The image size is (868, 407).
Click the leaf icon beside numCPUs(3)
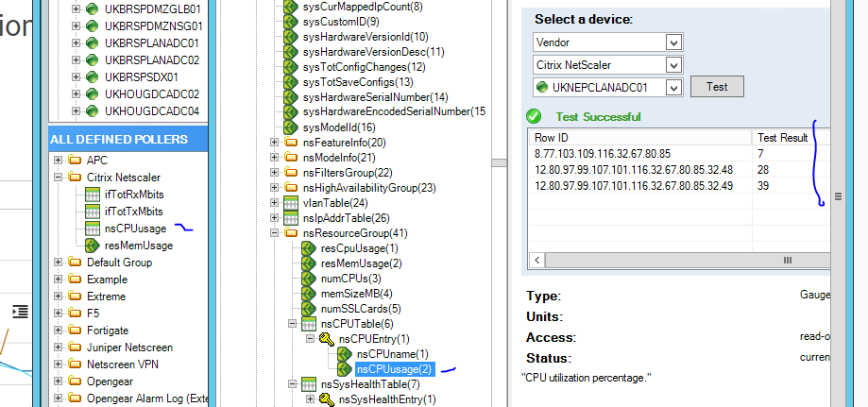point(308,279)
